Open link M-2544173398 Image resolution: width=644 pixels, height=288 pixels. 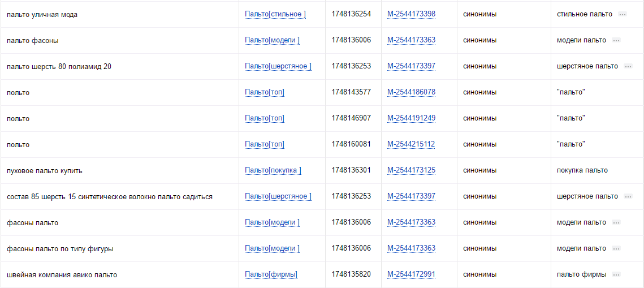411,14
